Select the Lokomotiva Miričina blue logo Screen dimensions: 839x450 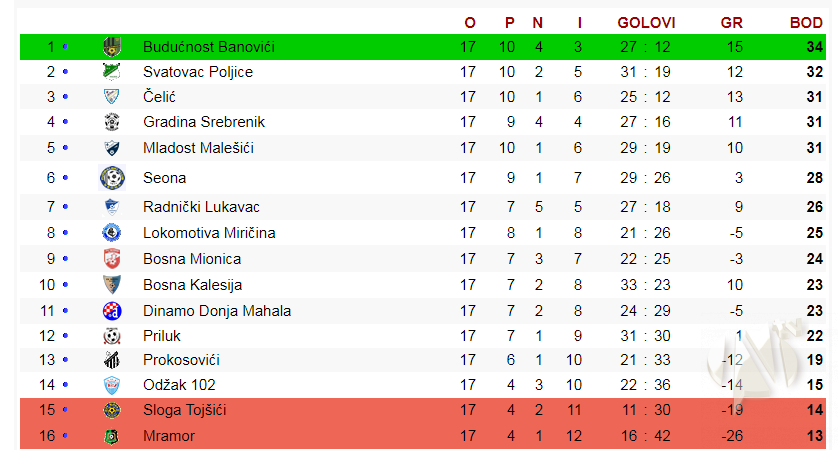(112, 233)
